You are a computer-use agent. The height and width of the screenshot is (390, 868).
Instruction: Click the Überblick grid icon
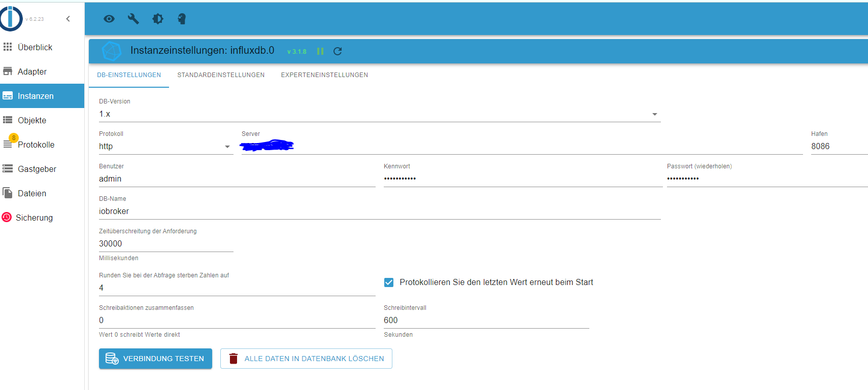(8, 47)
